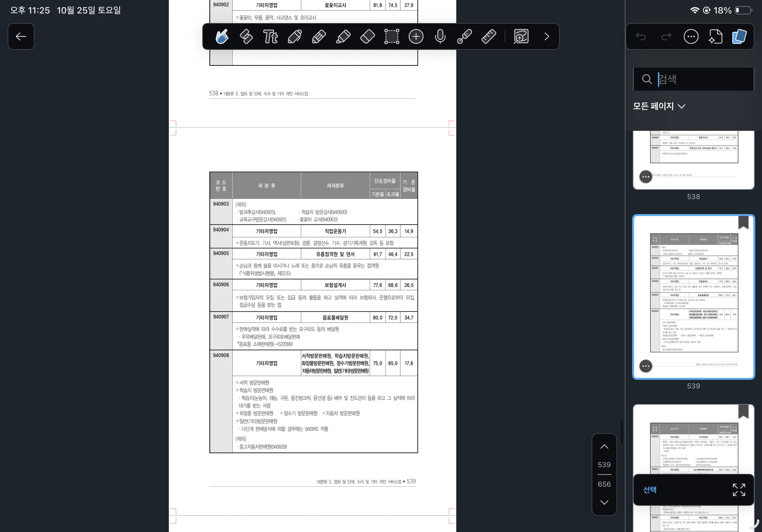Select the eraser tool
This screenshot has width=762, height=532.
point(367,36)
